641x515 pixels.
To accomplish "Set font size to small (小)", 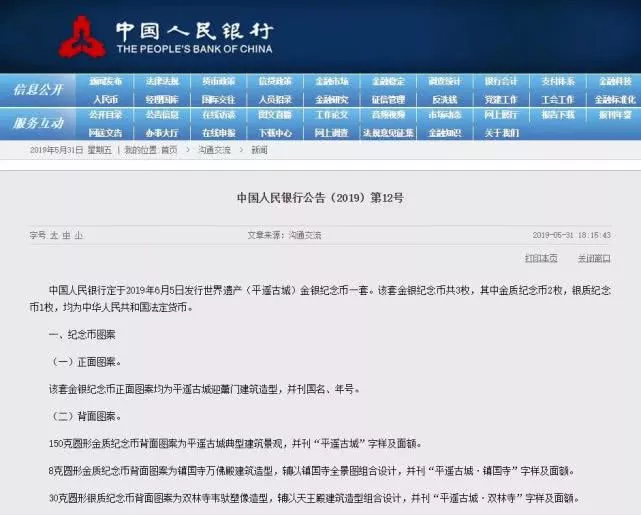I will click(x=79, y=235).
